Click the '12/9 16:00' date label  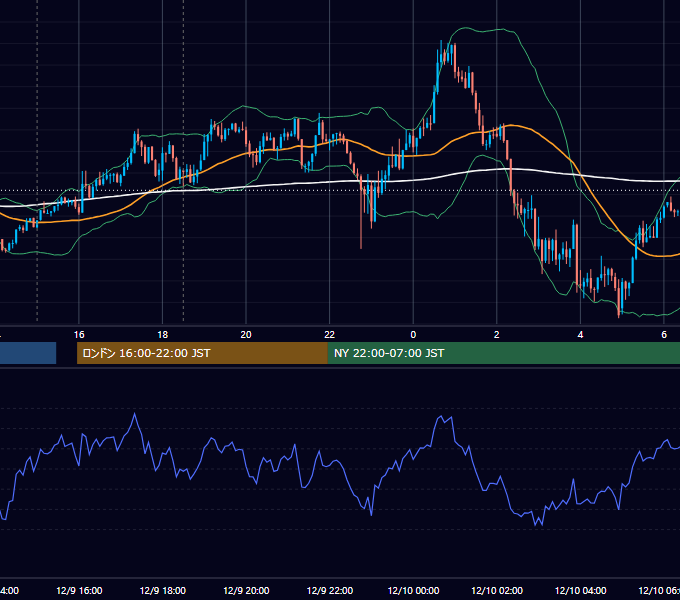(x=79, y=590)
